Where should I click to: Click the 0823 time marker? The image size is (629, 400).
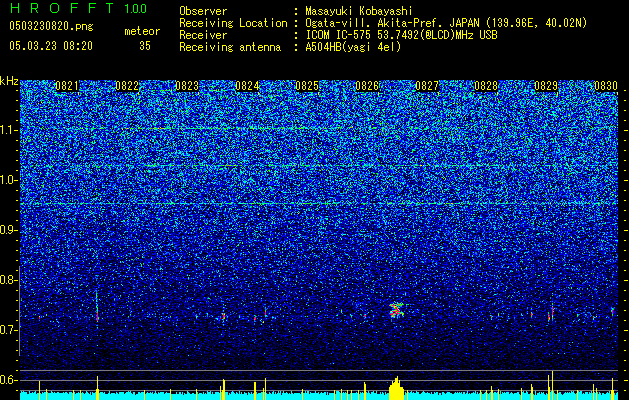pos(187,86)
